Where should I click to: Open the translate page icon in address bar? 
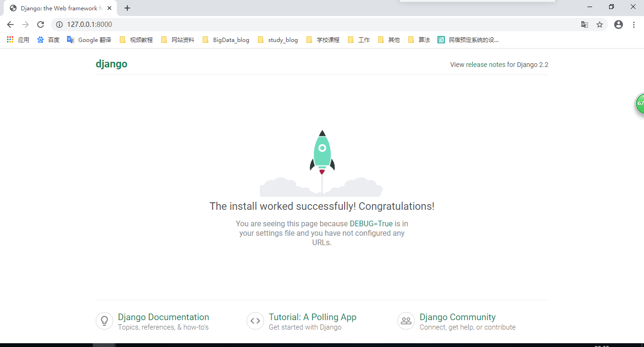click(x=585, y=25)
